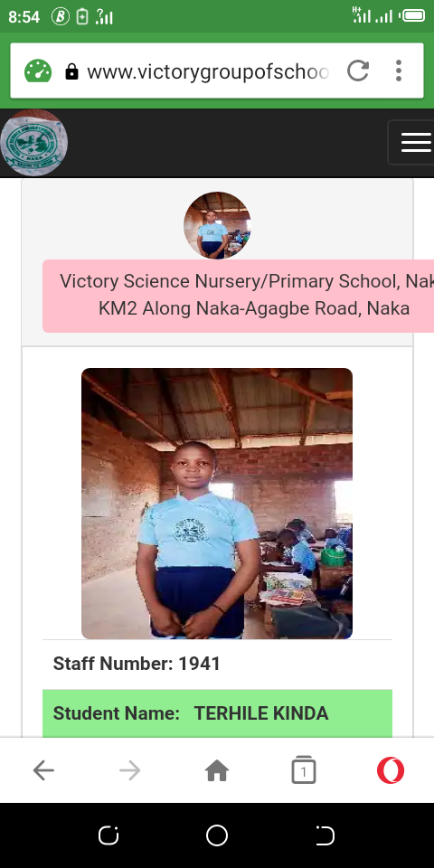Open the three-dot browser menu
This screenshot has width=434, height=868.
point(398,71)
